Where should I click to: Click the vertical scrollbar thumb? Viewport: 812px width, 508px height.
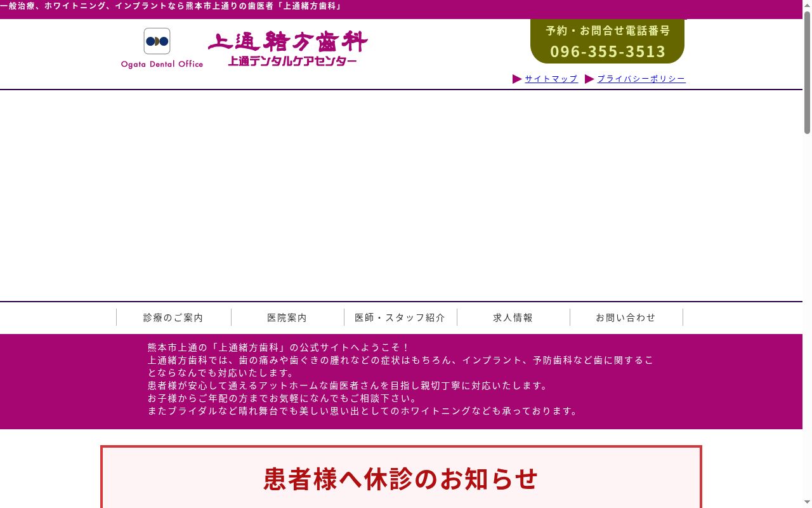(807, 72)
